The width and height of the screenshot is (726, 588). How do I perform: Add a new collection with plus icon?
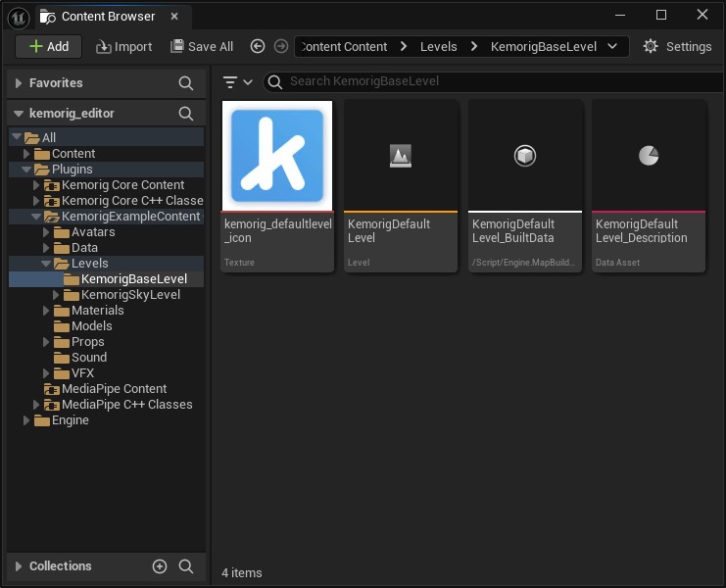(160, 566)
